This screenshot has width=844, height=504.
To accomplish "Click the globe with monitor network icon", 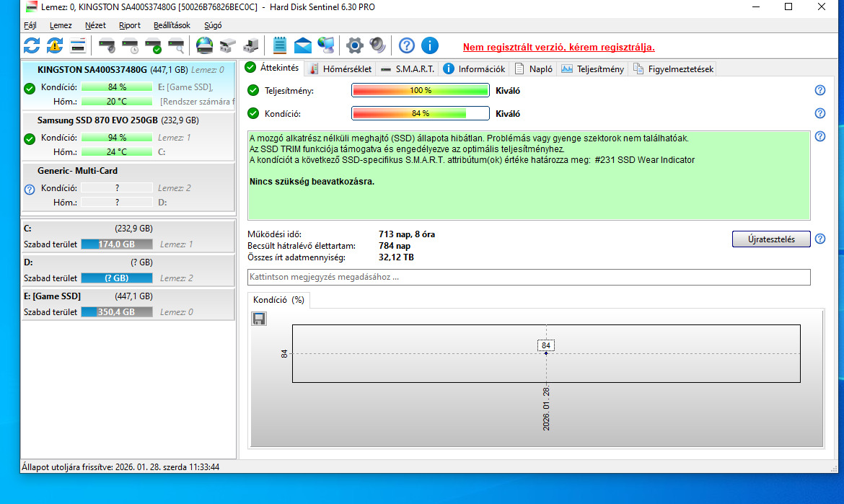I will point(326,45).
